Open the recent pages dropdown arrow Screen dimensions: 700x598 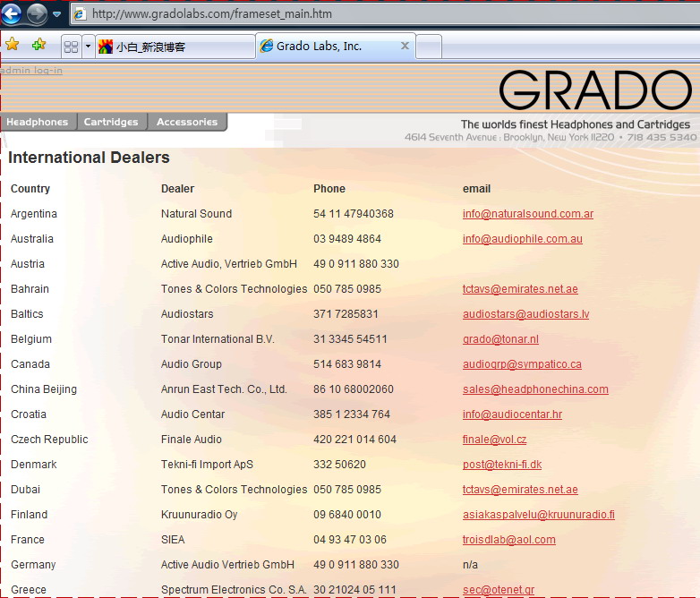tap(56, 14)
